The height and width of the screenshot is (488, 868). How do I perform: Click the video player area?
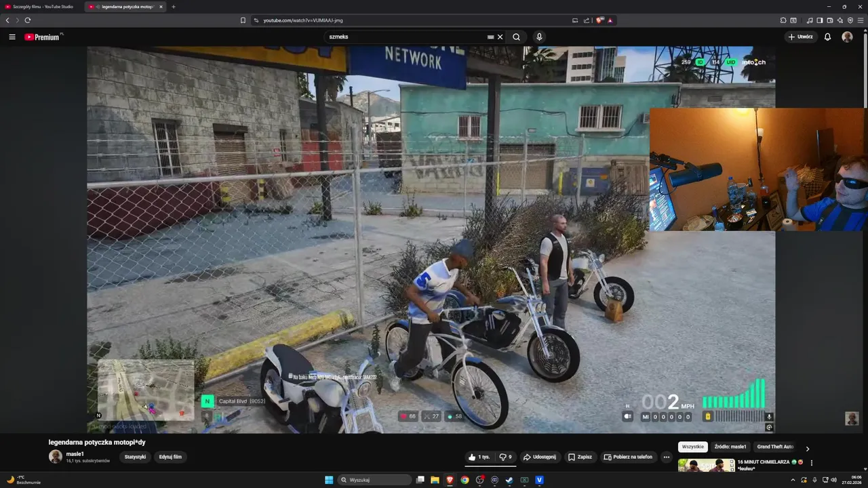(x=431, y=239)
